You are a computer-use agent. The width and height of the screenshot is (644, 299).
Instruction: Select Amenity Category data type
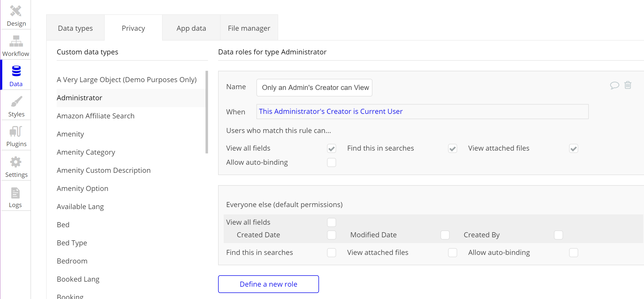(x=86, y=152)
